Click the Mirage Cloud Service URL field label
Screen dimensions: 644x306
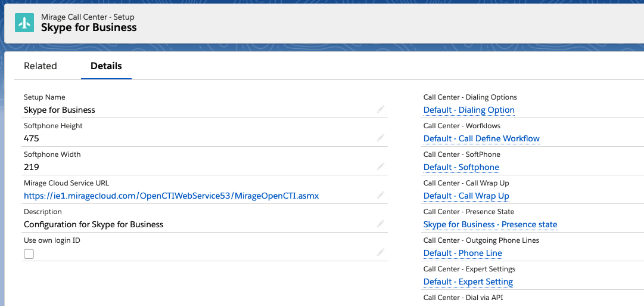67,183
